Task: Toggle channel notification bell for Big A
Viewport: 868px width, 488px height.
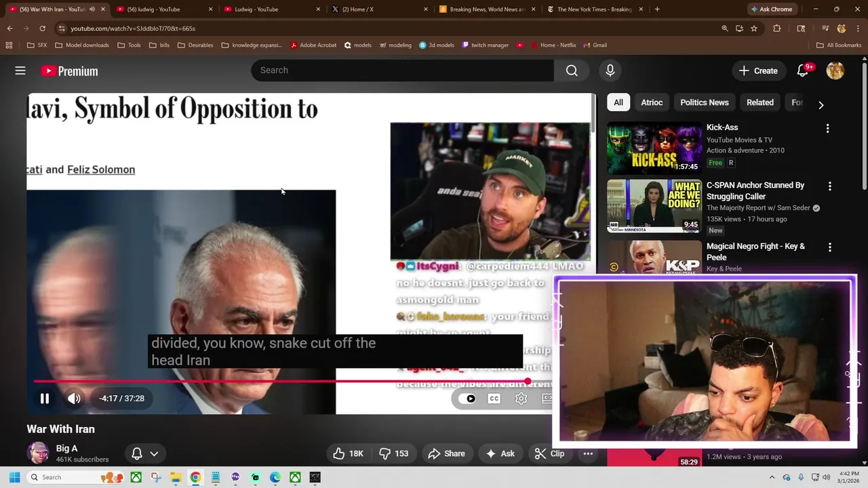Action: pos(137,453)
